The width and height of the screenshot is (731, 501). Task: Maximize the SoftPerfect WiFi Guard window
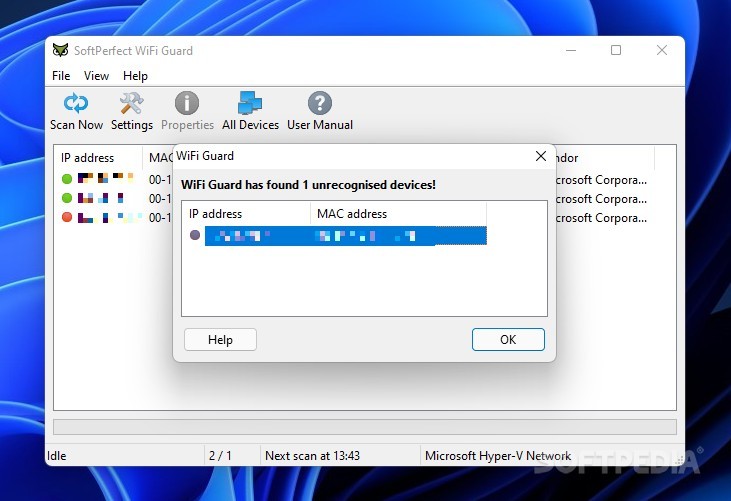[616, 50]
